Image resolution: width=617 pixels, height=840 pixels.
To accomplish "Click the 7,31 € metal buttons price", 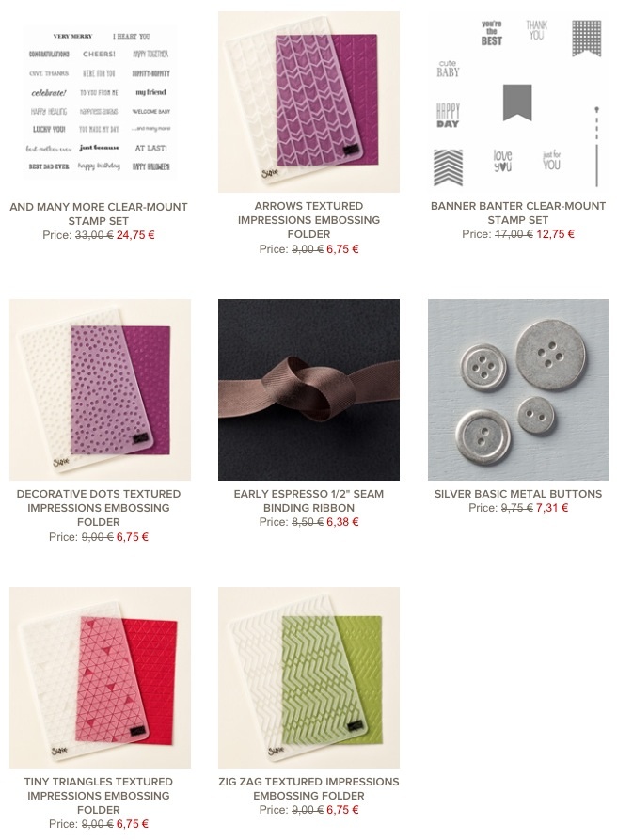I will [552, 508].
